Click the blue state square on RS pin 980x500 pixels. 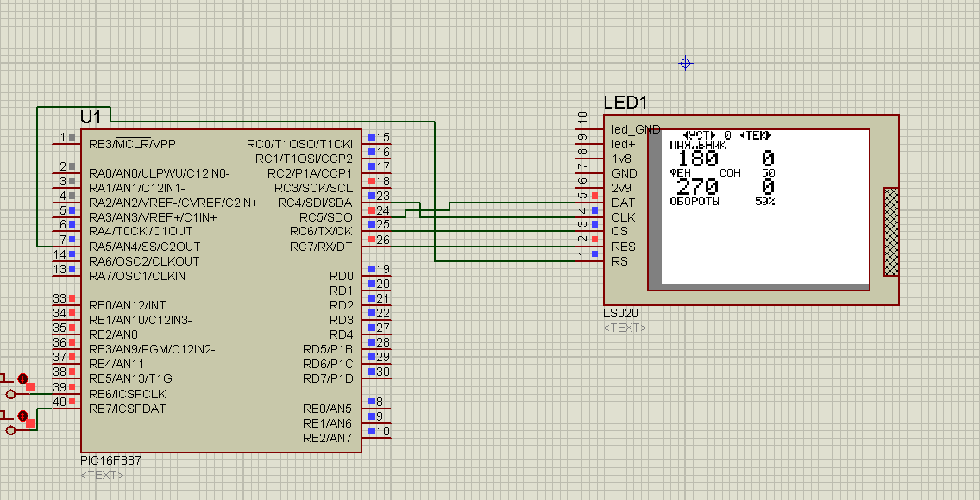594,253
